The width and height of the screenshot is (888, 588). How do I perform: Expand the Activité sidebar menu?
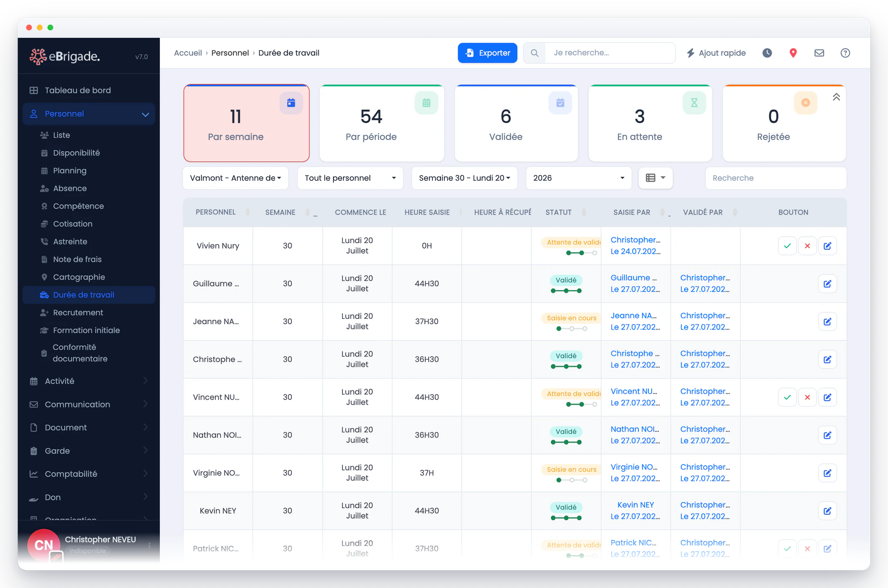[x=88, y=381]
